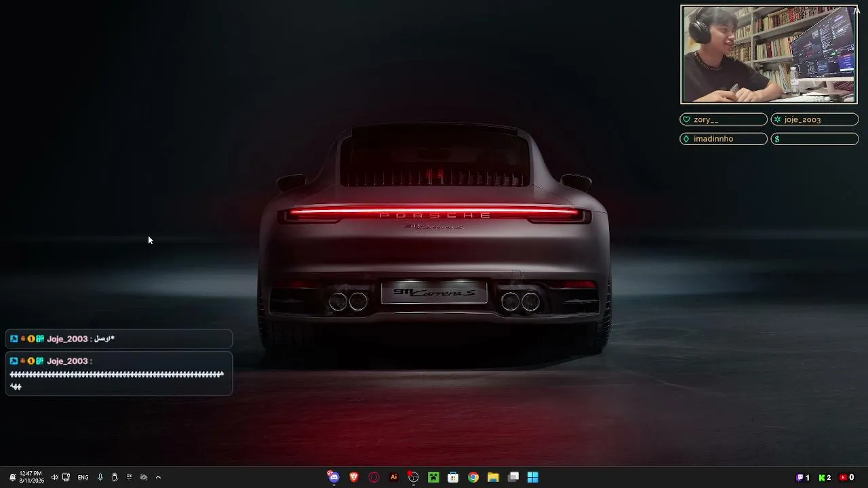Viewport: 868px width, 488px height.
Task: Open Task View
Action: pos(513,477)
